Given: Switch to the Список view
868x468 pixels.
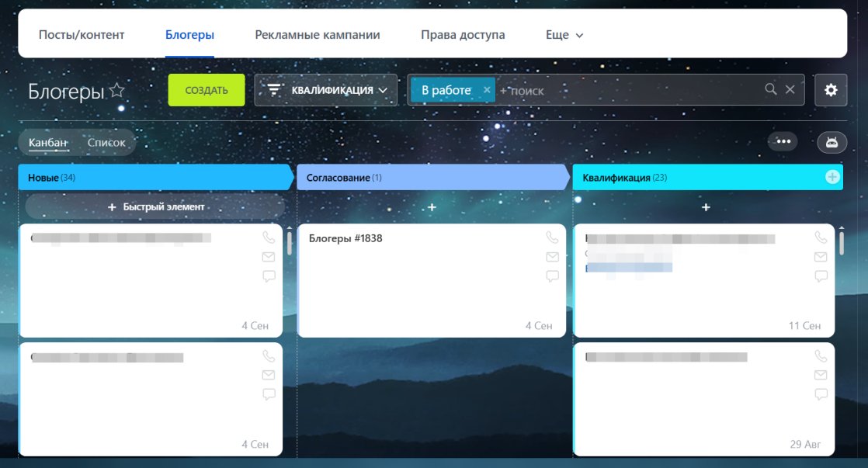Looking at the screenshot, I should [106, 143].
